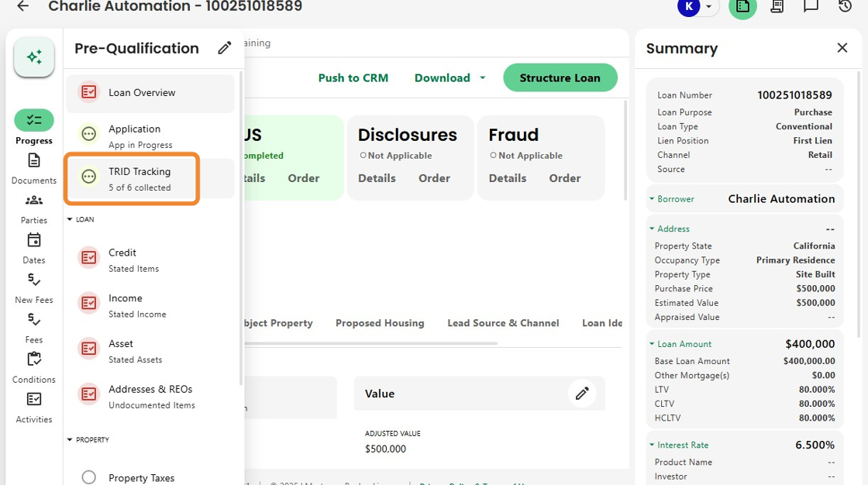Click the edit pencil in the Value card
This screenshot has height=485, width=868.
pos(582,394)
